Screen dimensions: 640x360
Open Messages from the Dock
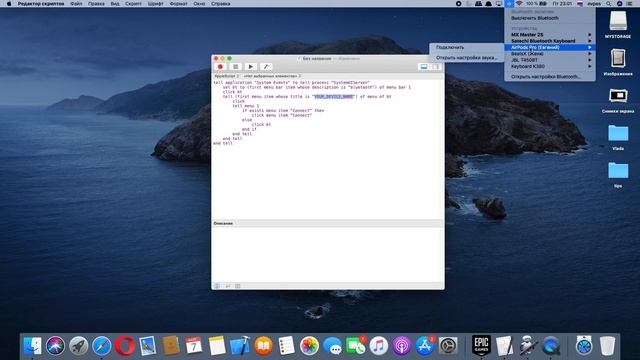[x=332, y=346]
